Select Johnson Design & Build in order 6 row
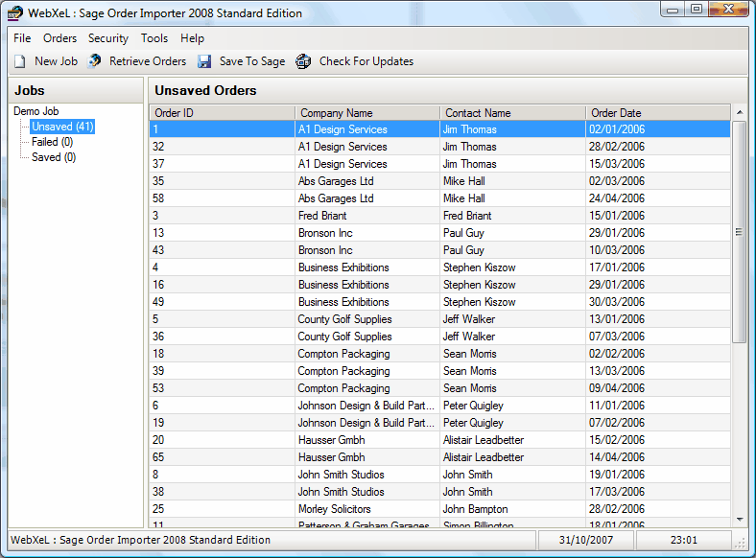Screen dimensions: 756x558 point(366,406)
